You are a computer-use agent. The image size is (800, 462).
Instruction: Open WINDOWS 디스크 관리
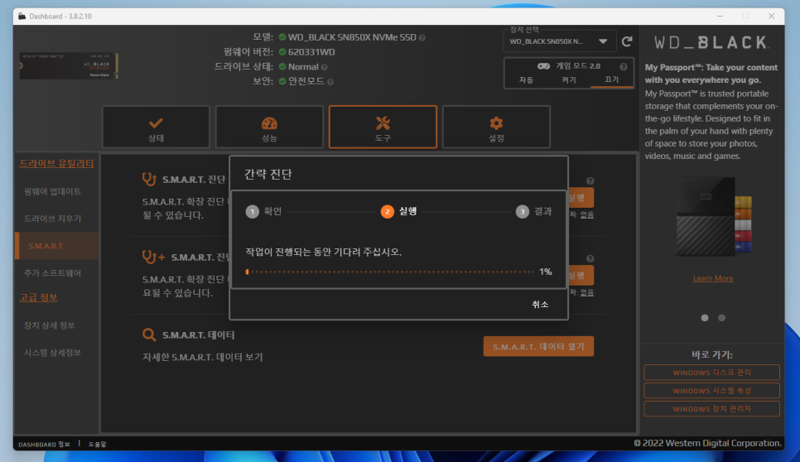click(x=712, y=372)
